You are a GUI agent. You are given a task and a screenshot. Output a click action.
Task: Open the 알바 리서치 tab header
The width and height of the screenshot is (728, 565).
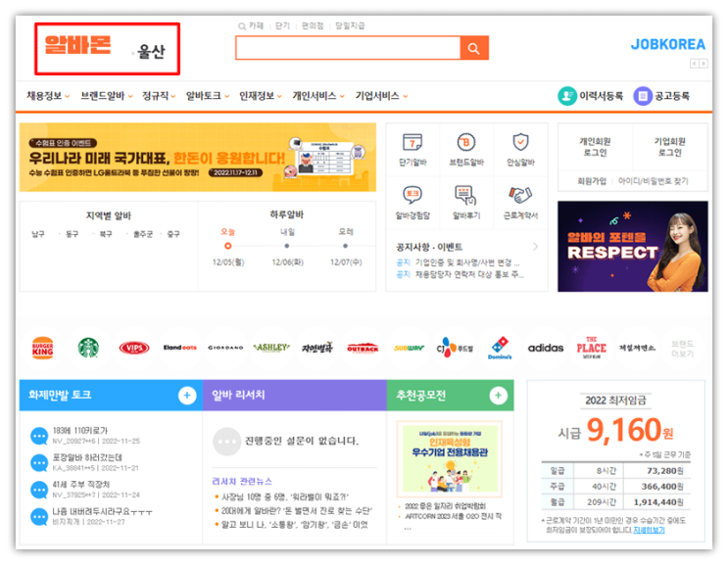[x=295, y=396]
